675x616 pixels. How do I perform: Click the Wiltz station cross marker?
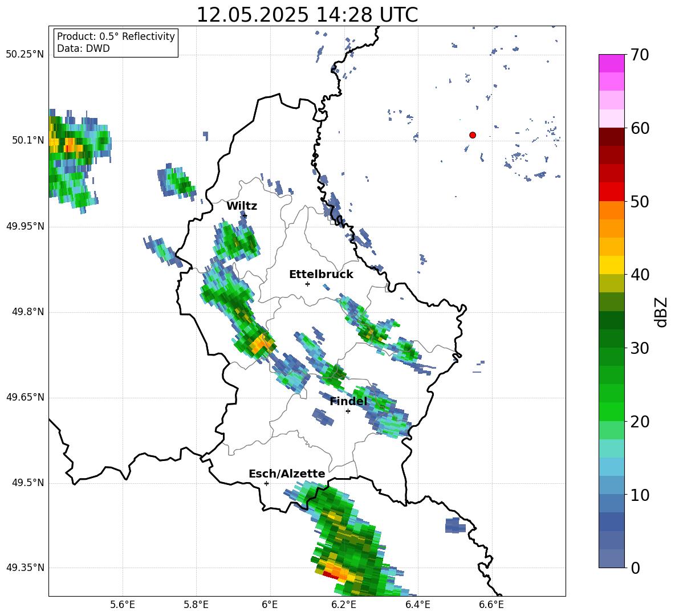[x=245, y=215]
